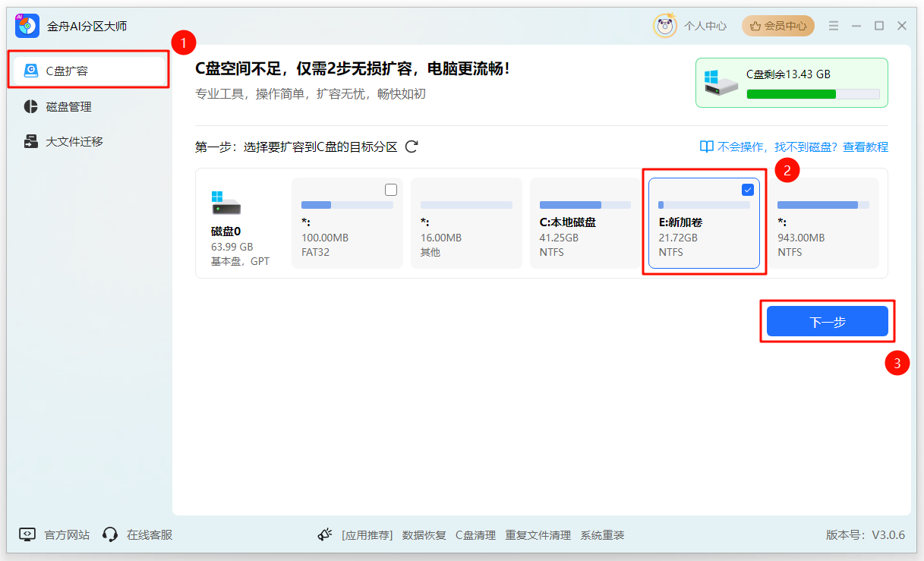
Task: Select the 943.00MB NTFS partition card
Action: [x=823, y=223]
